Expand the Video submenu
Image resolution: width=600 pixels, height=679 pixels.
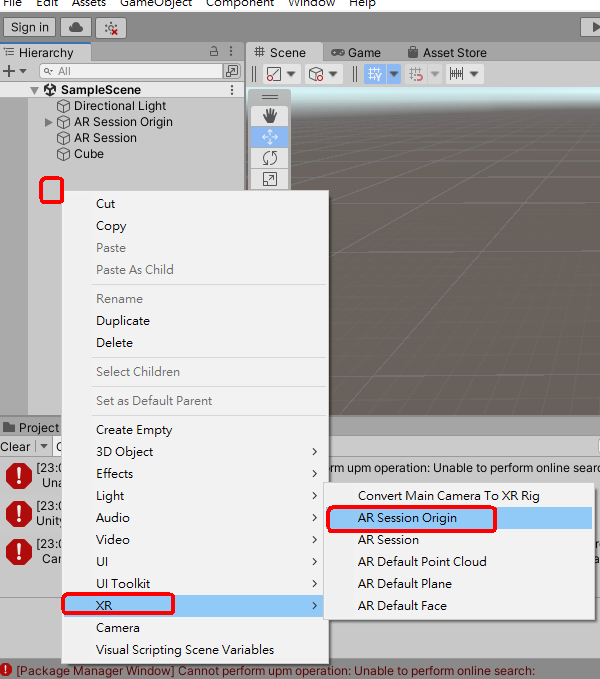pyautogui.click(x=195, y=540)
